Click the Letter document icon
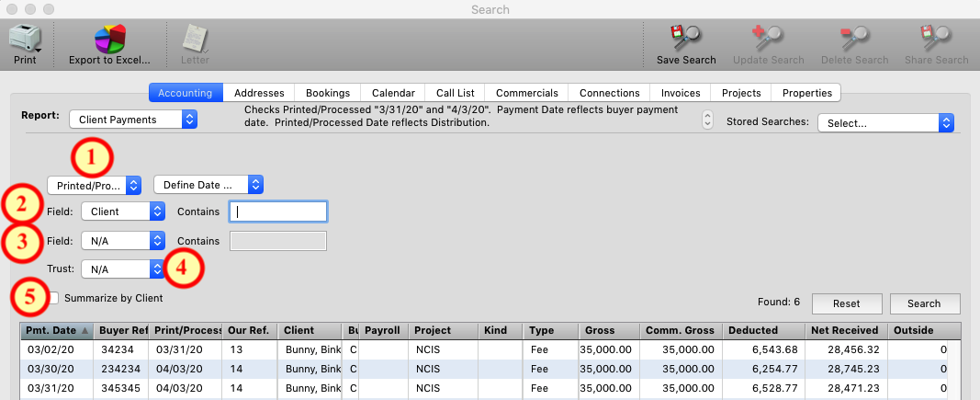Image resolution: width=980 pixels, height=400 pixels. coord(195,39)
